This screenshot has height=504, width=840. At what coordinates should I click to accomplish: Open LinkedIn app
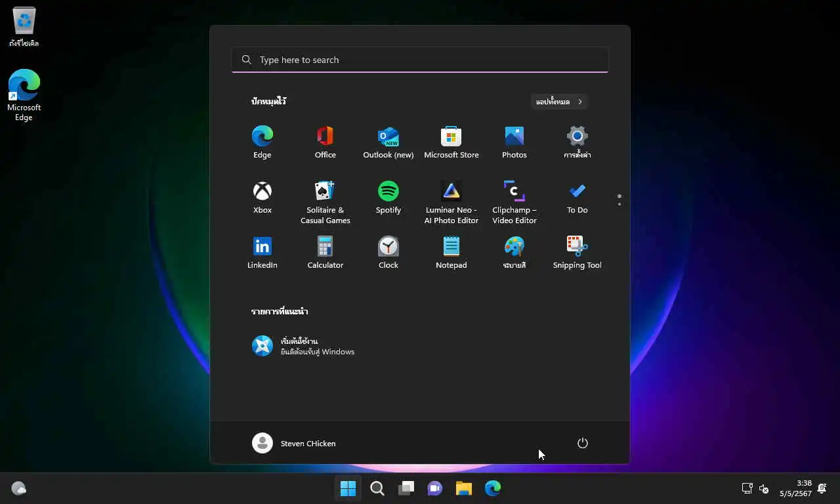tap(262, 253)
